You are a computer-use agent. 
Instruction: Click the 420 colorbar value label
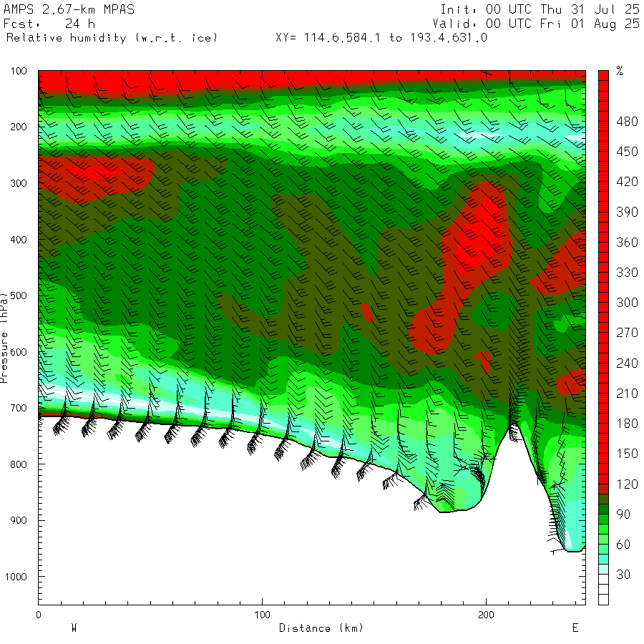[627, 182]
